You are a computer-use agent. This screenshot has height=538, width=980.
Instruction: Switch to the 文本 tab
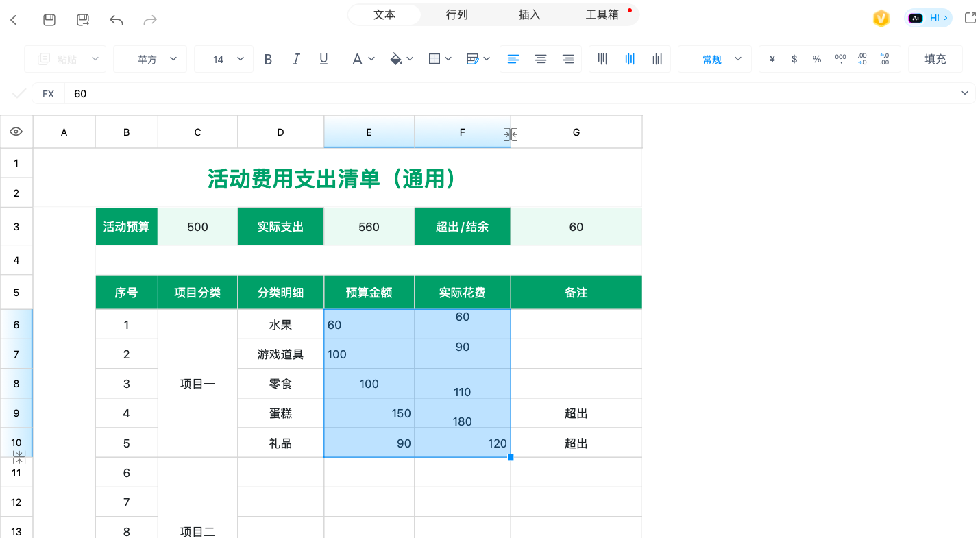pos(384,14)
